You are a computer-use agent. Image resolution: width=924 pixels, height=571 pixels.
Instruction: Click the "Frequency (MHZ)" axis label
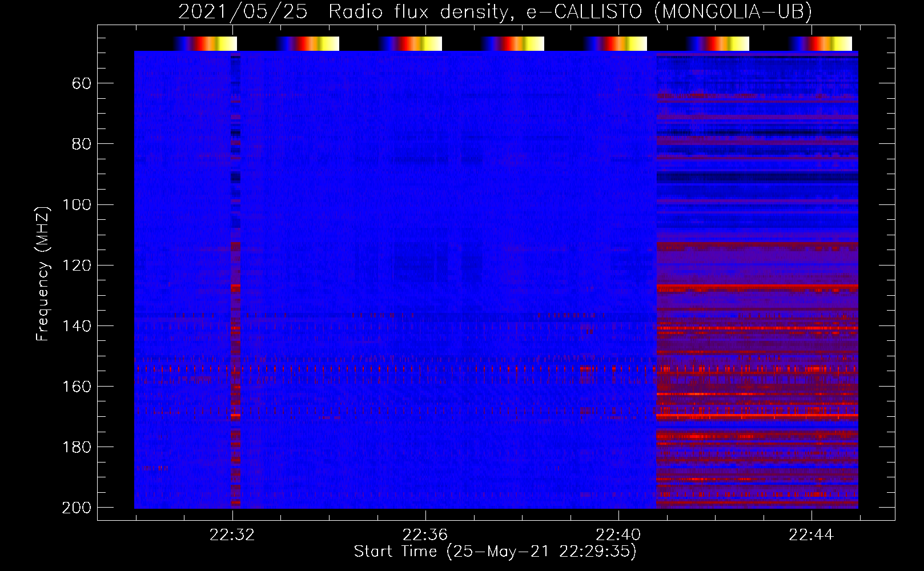(x=43, y=274)
